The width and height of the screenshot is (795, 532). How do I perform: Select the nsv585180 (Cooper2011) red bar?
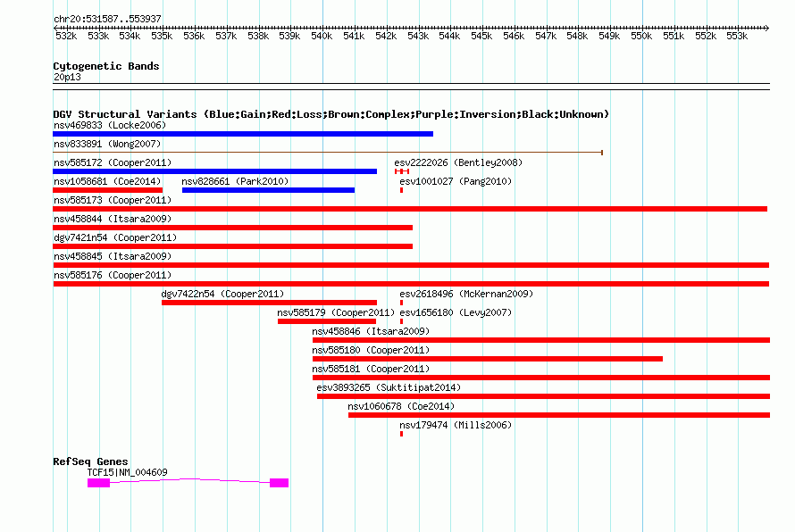(488, 359)
